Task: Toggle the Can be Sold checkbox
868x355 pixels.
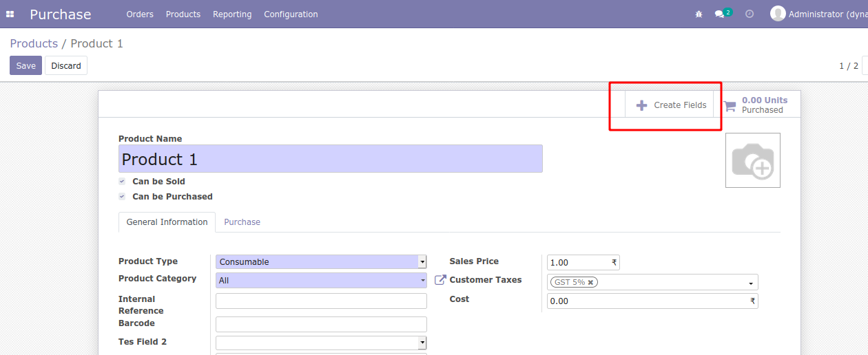Action: coord(122,182)
